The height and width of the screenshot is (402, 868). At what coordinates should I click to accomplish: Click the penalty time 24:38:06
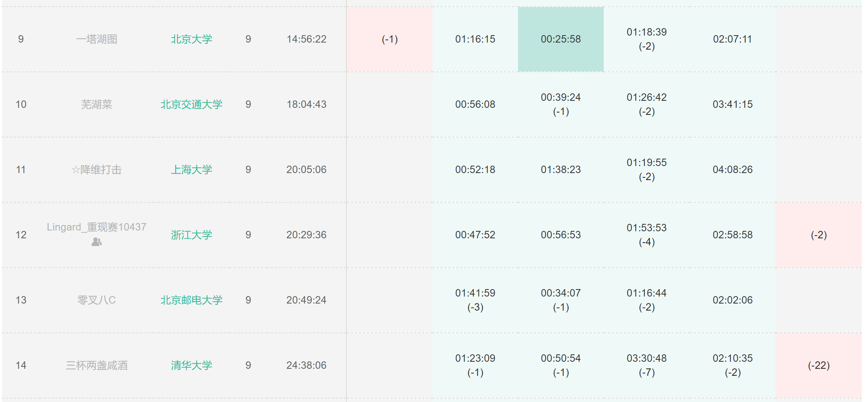click(306, 365)
